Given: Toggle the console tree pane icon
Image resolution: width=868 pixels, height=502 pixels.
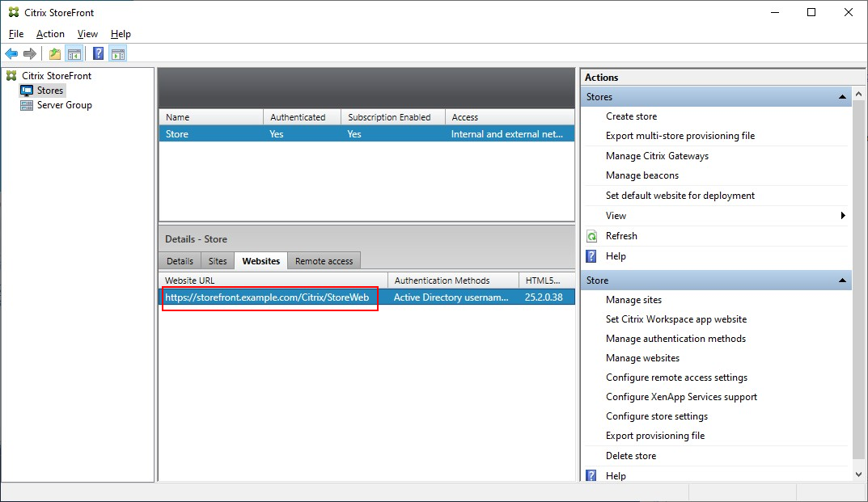Looking at the screenshot, I should pos(74,53).
